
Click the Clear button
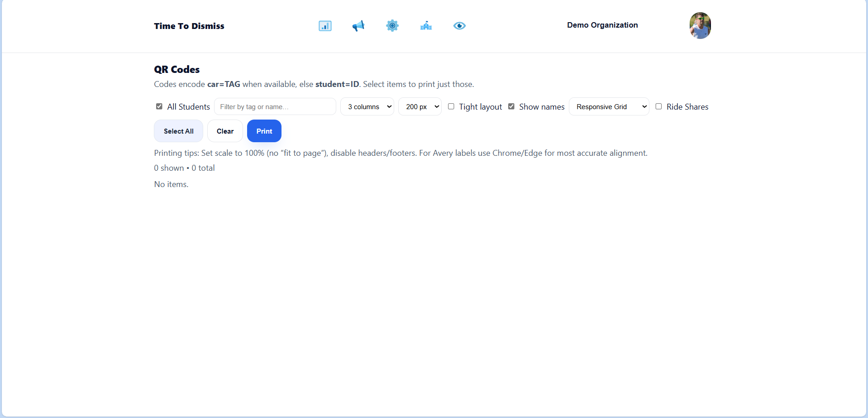click(225, 131)
